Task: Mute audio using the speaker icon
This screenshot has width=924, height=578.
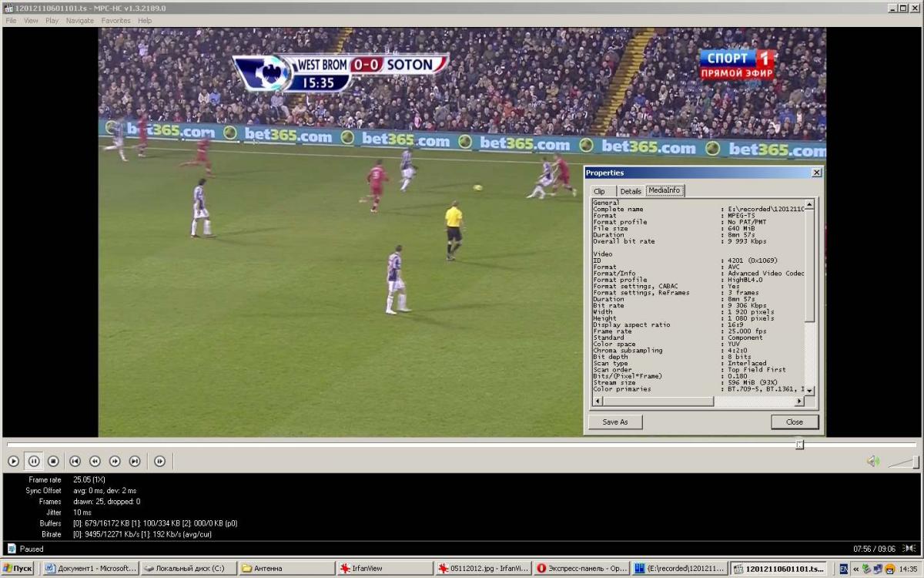Action: (872, 461)
